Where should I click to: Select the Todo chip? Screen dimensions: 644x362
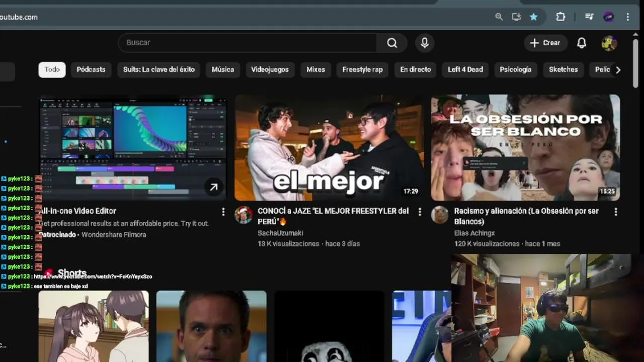coord(52,69)
